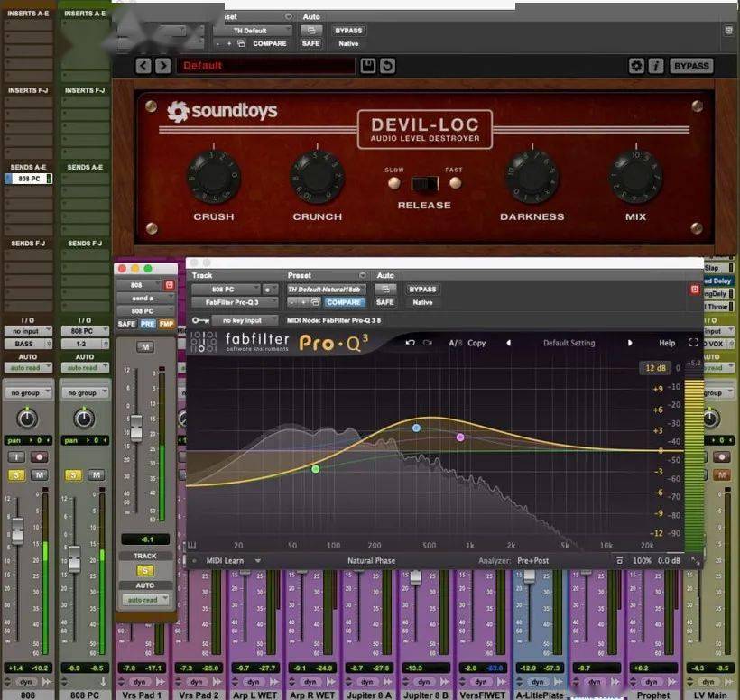Viewport: 740px width, 700px height.
Task: Click the info icon in the Devil-Loc header
Action: (x=656, y=65)
